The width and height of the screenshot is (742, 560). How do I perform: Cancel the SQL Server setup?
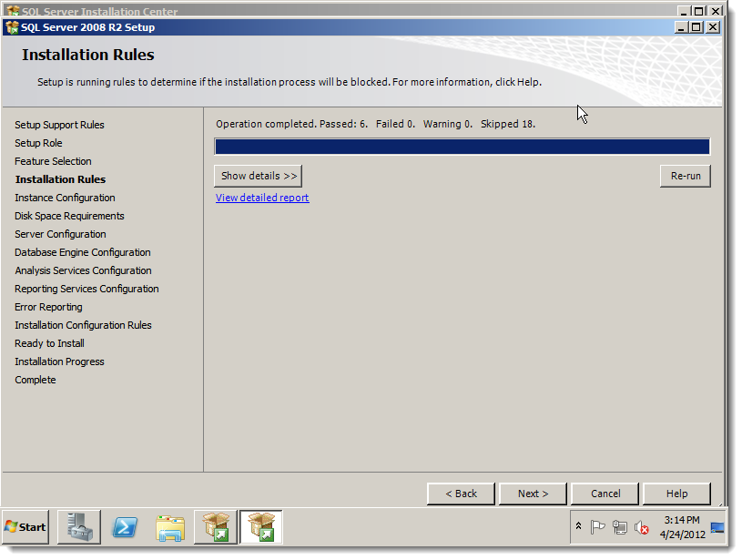[605, 494]
